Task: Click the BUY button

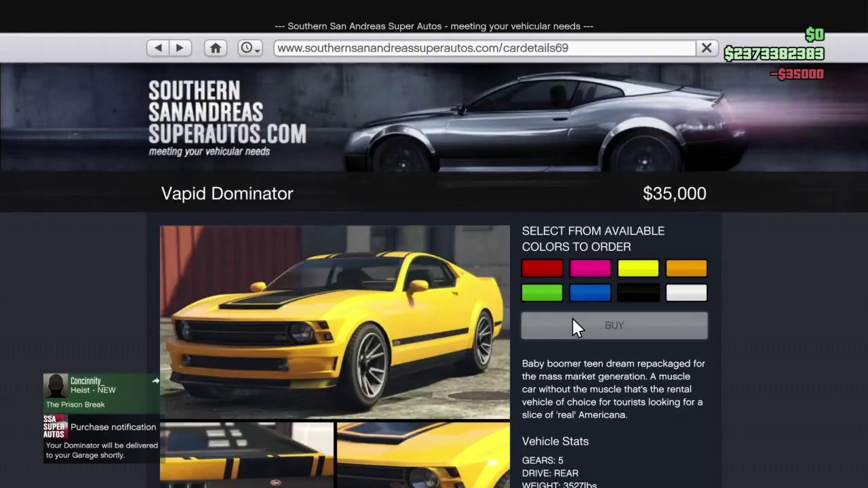Action: [614, 325]
